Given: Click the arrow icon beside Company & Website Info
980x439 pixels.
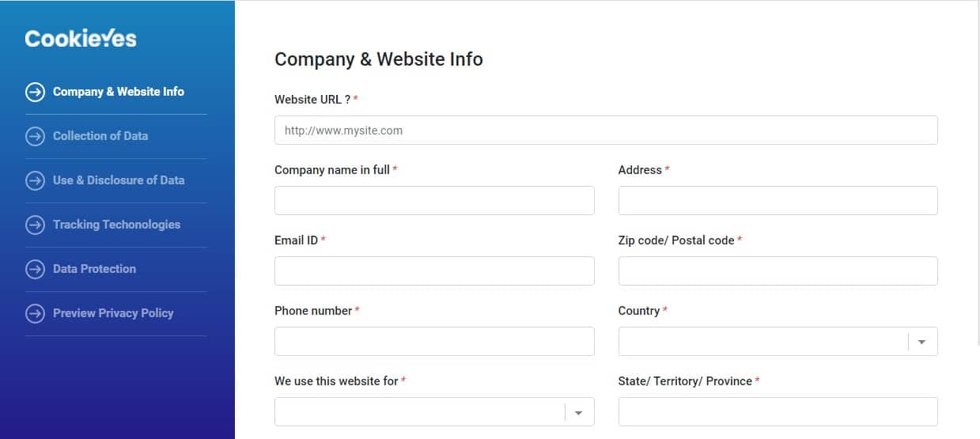Looking at the screenshot, I should pos(35,92).
